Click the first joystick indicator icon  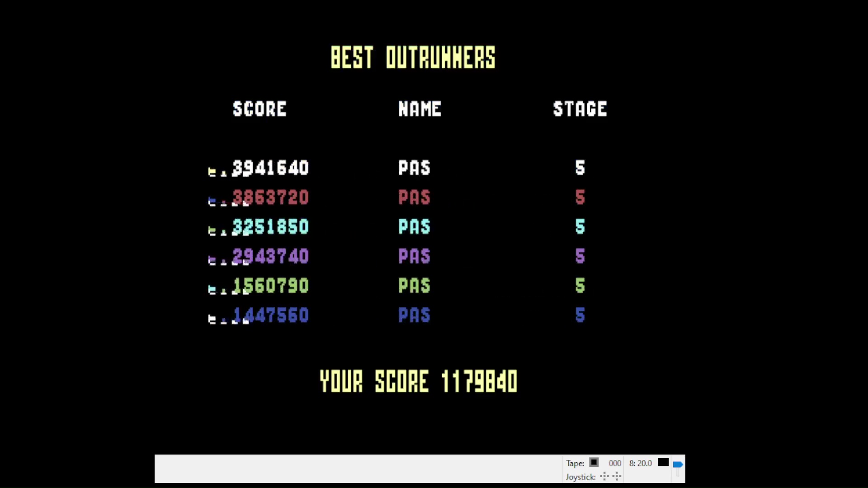tap(604, 476)
